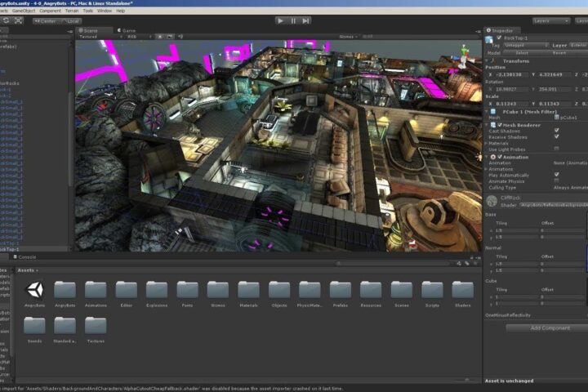Start the game with the Play button
This screenshot has height=392, width=588.
point(280,21)
